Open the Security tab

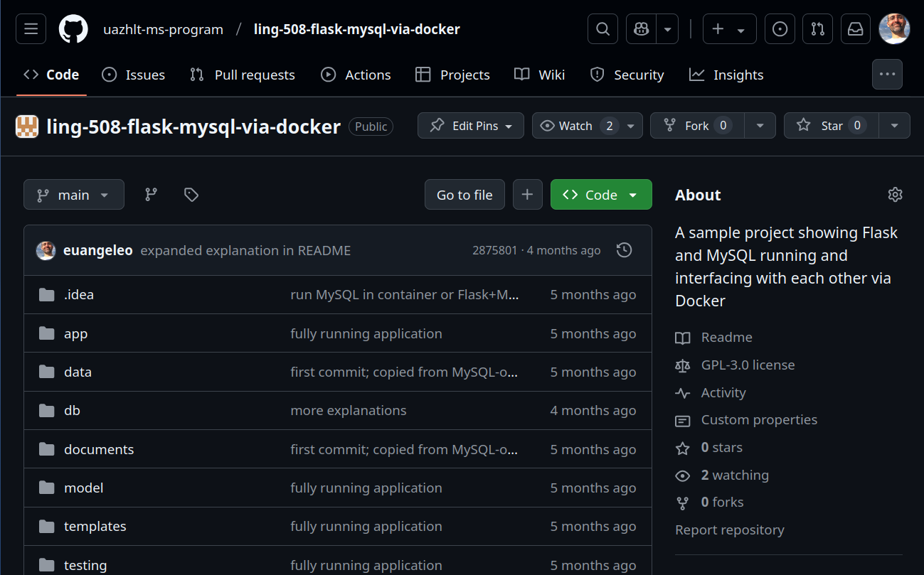tap(627, 75)
